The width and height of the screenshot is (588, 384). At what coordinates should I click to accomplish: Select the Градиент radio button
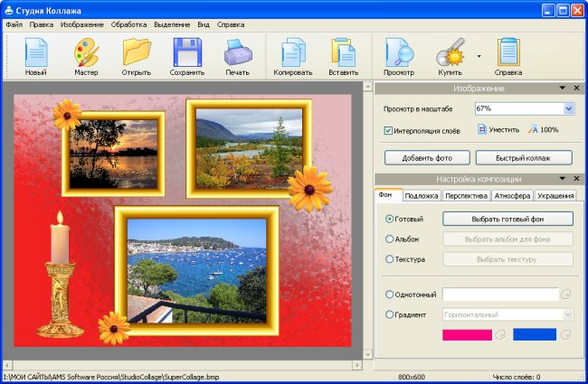390,314
